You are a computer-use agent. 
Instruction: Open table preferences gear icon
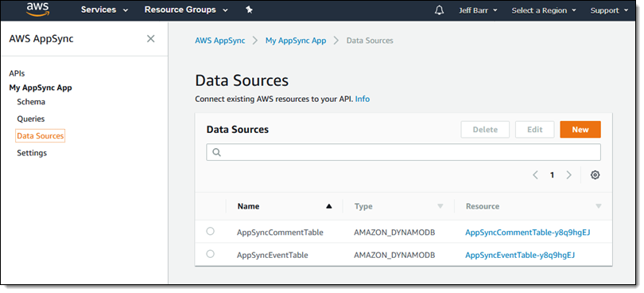[596, 175]
